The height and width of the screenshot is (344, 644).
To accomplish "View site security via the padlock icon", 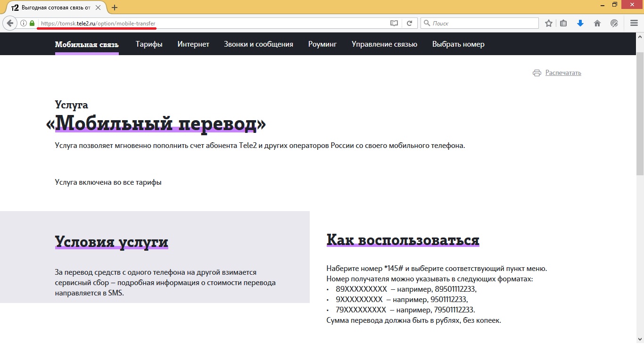I will pos(32,23).
